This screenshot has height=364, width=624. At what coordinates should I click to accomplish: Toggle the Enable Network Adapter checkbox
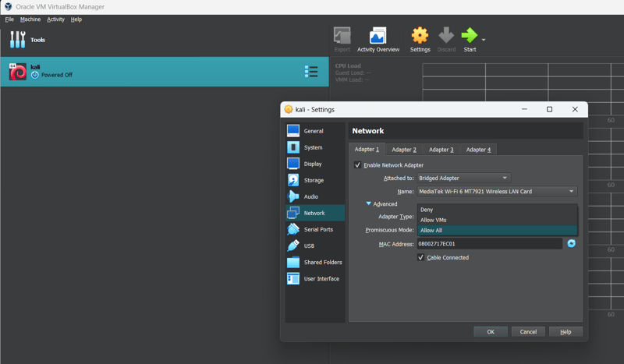click(357, 165)
